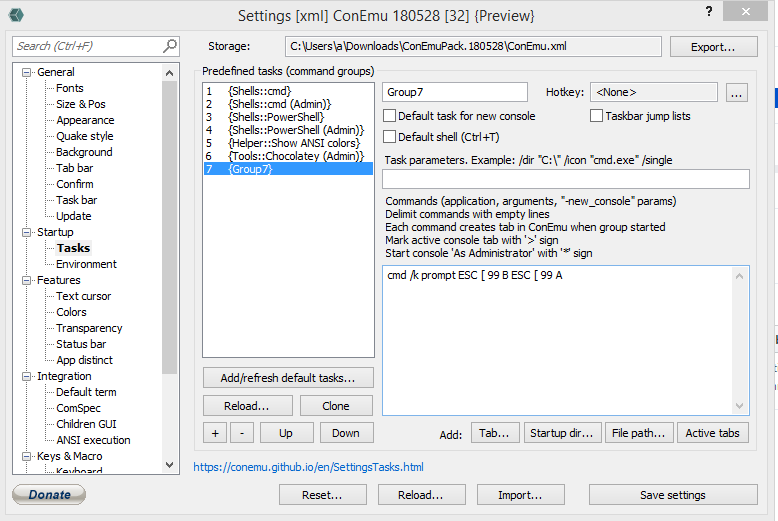This screenshot has height=521, width=778.
Task: Select {Tools::Chocolatey (Admin)} task
Action: 288,156
